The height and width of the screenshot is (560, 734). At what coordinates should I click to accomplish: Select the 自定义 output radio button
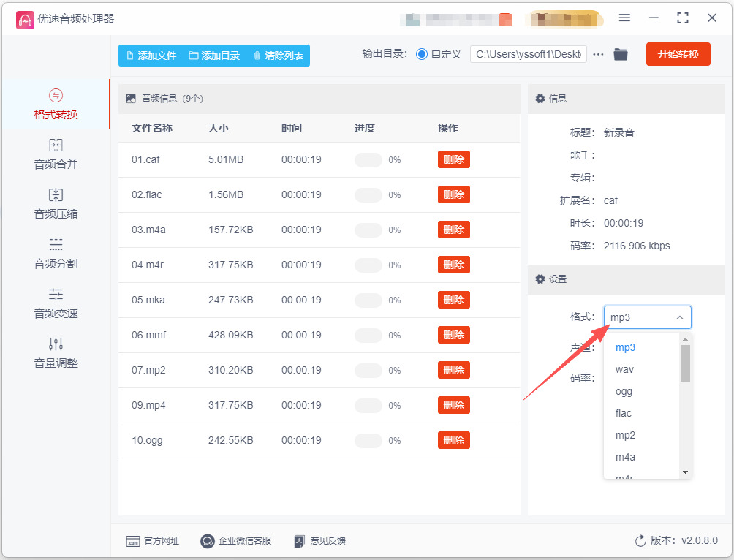[421, 54]
